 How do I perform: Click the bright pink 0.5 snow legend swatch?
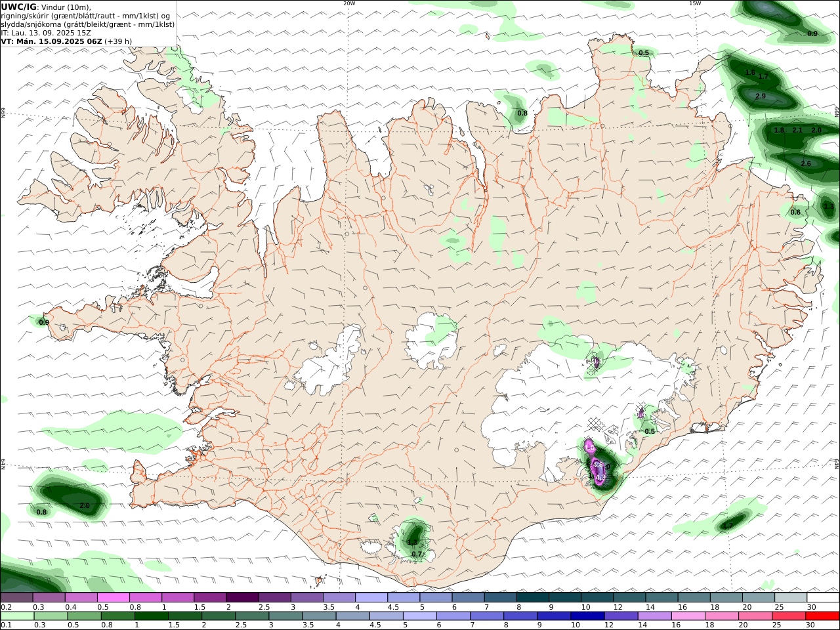coord(113,597)
